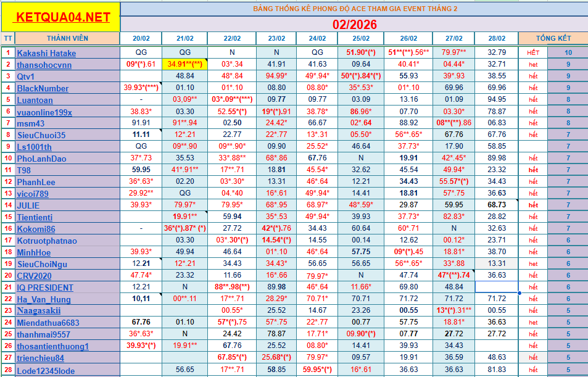The width and height of the screenshot is (588, 377).
Task: Open SieuChuoi35 member link
Action: click(x=41, y=135)
